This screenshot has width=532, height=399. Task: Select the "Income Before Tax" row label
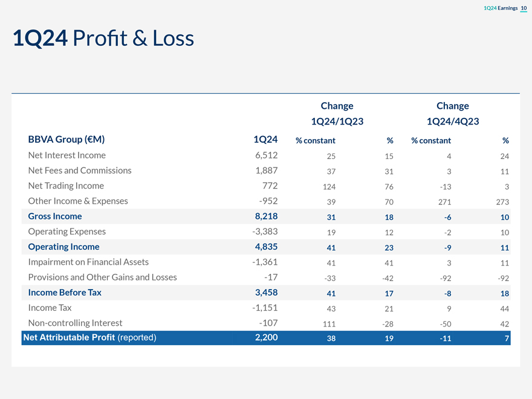(x=65, y=293)
